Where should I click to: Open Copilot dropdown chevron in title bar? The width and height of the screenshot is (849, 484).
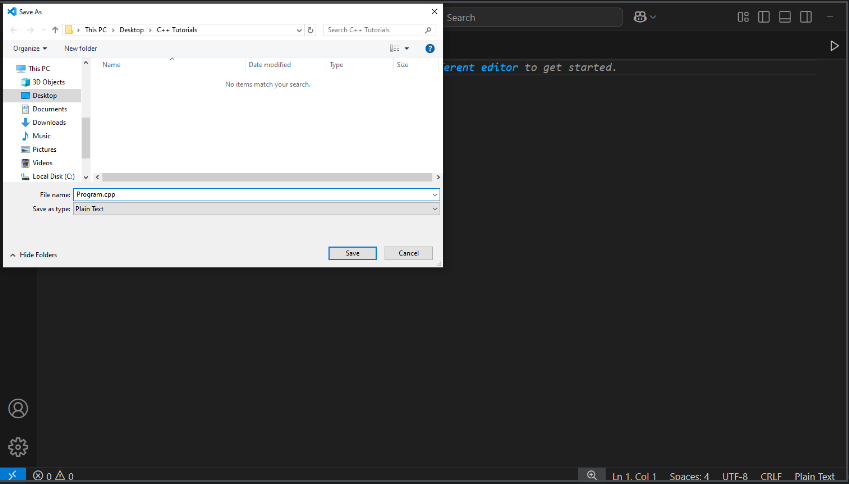pyautogui.click(x=653, y=17)
